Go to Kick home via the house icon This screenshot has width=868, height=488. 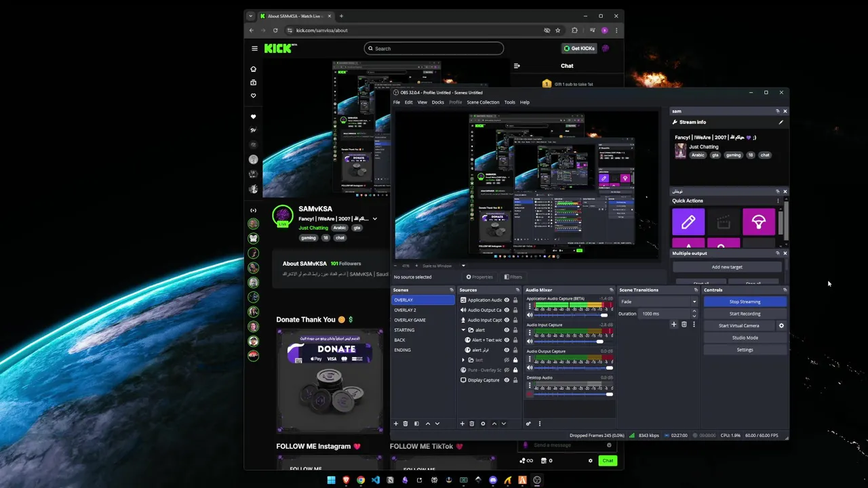pos(254,69)
